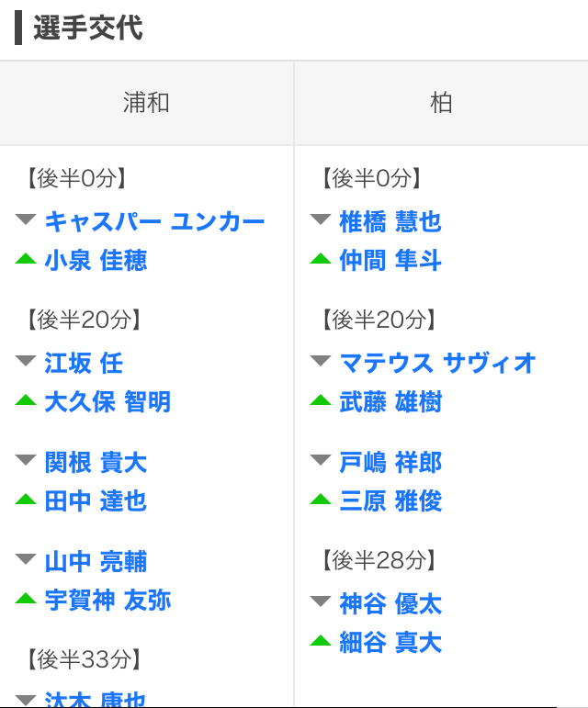Open player link 大久保 智明

107,402
